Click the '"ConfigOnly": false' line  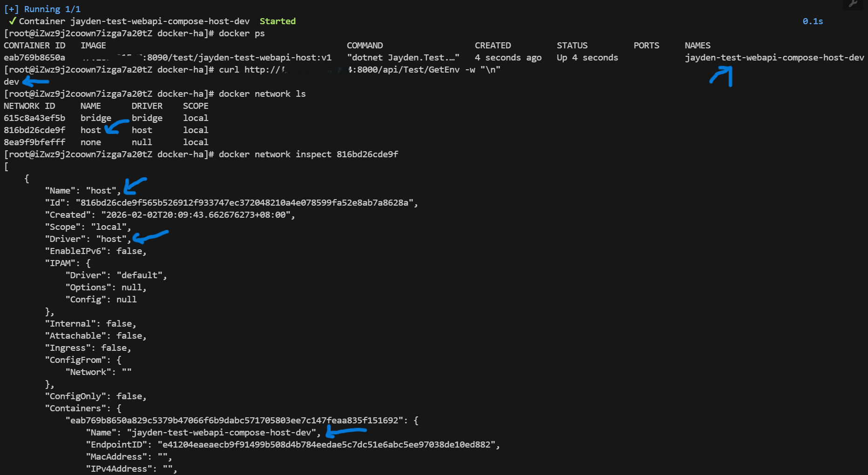(x=95, y=396)
